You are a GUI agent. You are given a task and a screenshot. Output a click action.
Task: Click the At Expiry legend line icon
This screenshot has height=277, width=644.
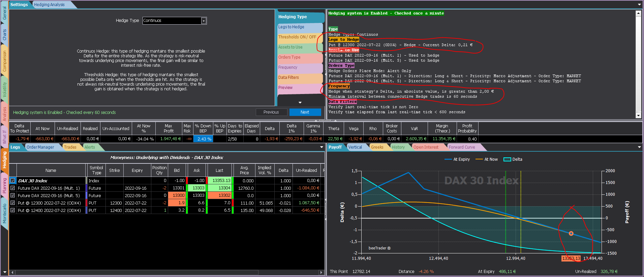[448, 159]
